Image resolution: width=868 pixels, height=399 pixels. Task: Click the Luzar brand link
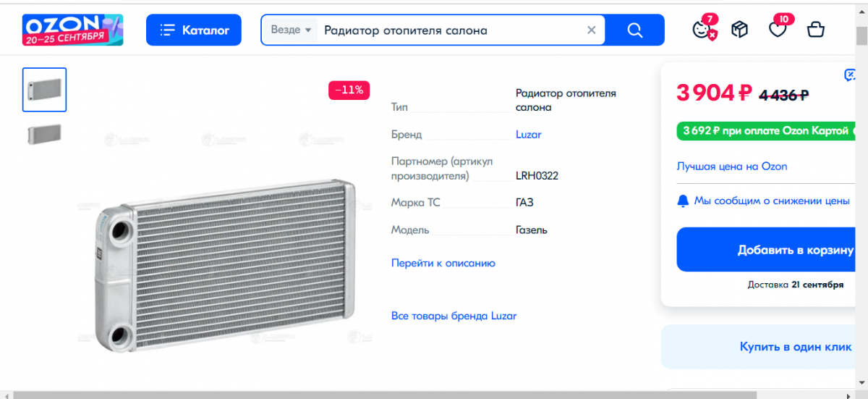[528, 135]
